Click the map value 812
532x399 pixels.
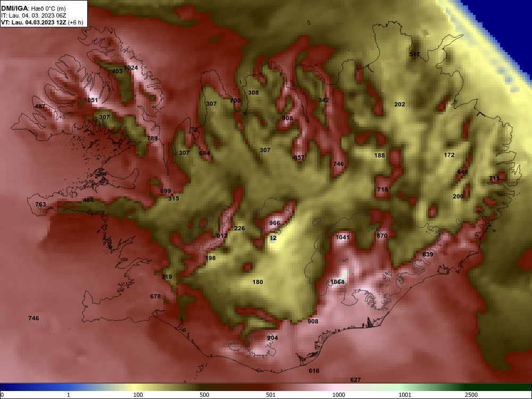[x=222, y=236]
